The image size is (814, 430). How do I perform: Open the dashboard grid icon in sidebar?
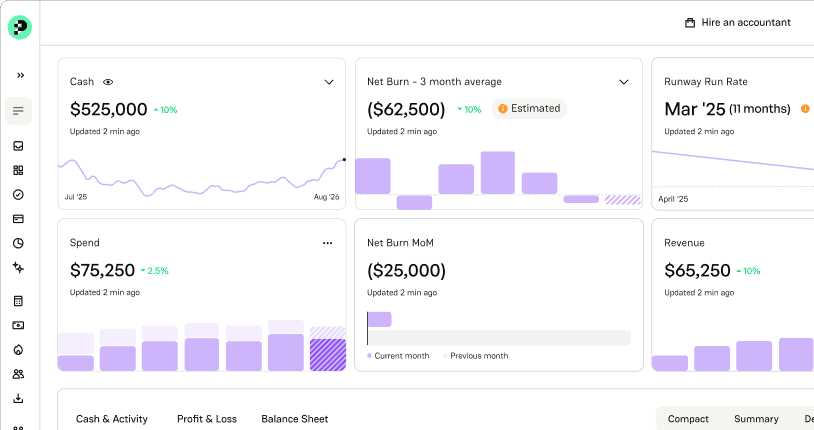(18, 170)
